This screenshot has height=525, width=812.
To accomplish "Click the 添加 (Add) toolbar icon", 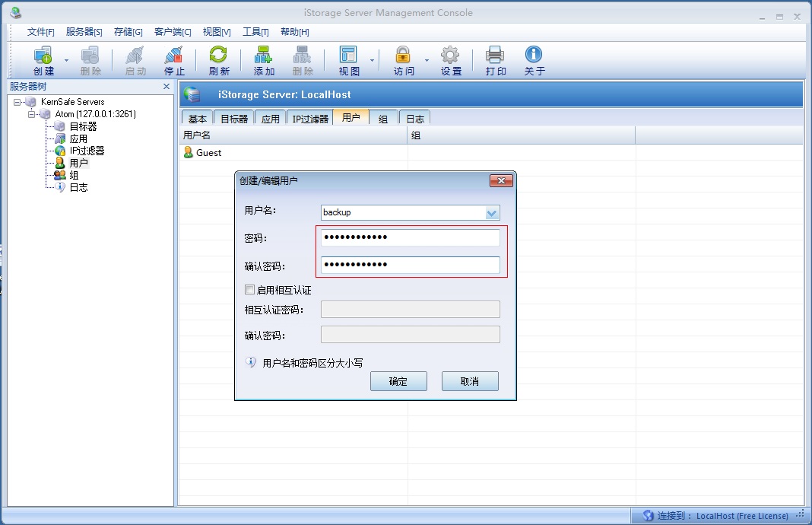I will coord(264,61).
